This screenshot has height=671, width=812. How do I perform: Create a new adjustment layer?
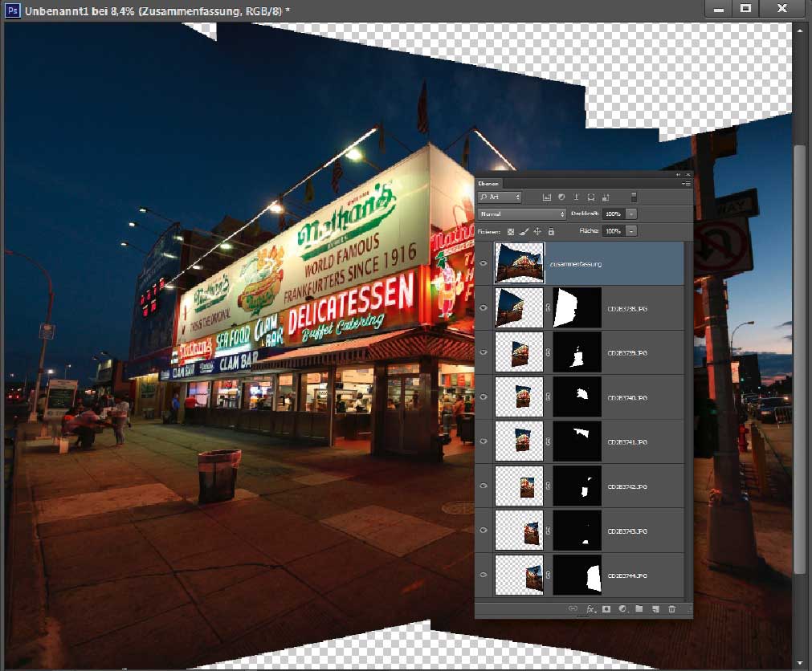[x=622, y=609]
